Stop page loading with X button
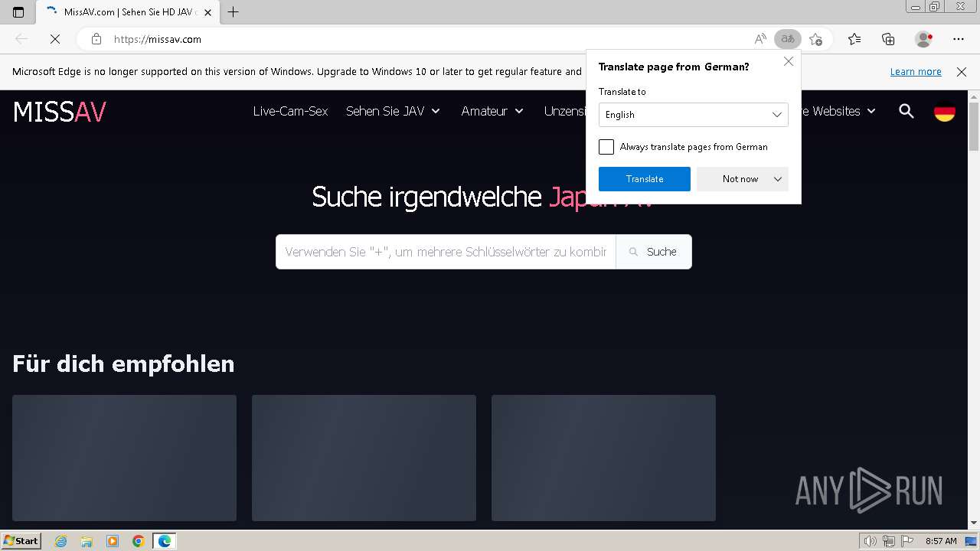The width and height of the screenshot is (980, 551). coord(55,39)
